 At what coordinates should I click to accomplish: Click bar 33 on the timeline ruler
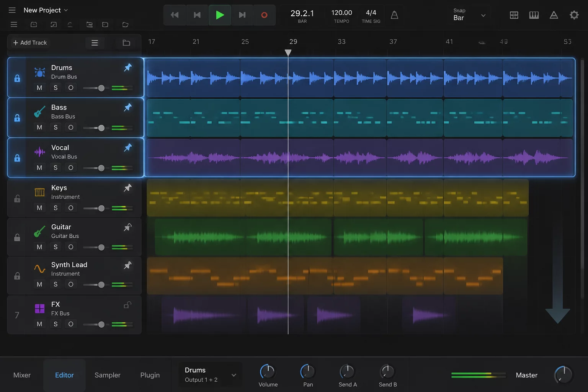[x=341, y=41]
